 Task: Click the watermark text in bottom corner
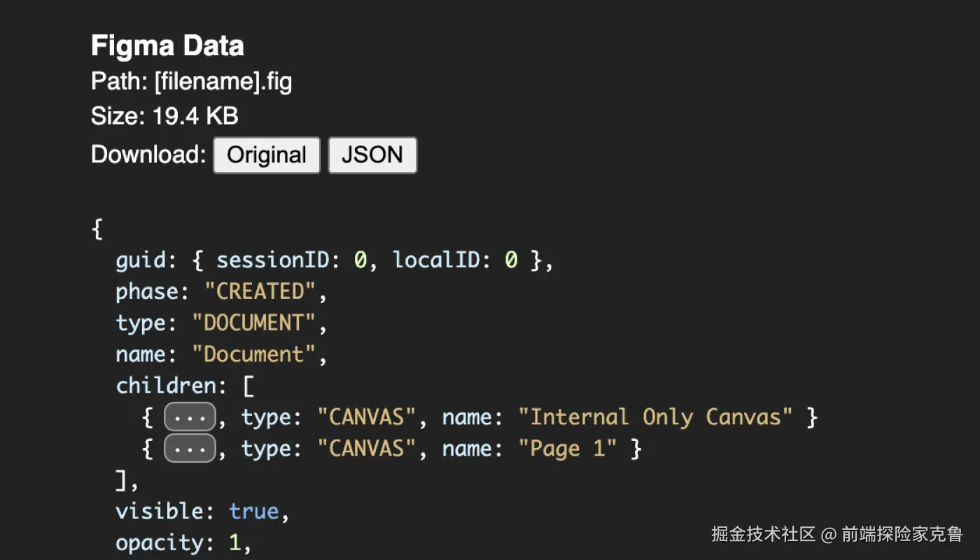[837, 534]
